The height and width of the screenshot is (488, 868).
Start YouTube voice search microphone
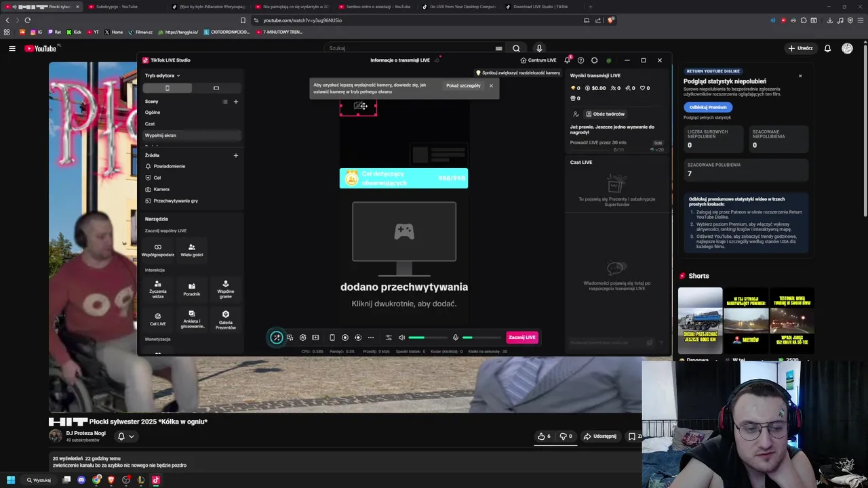click(539, 48)
